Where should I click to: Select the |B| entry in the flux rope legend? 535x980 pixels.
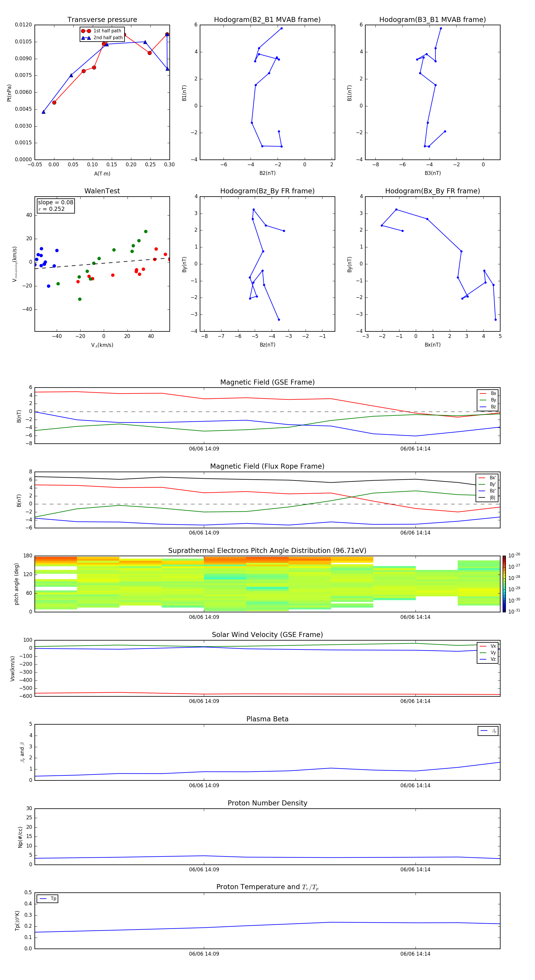coord(487,498)
